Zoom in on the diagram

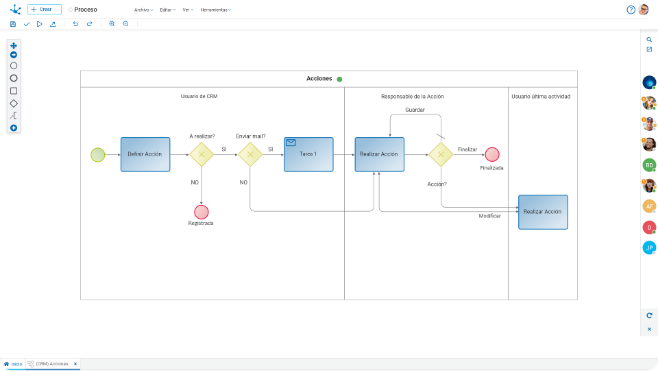click(112, 24)
